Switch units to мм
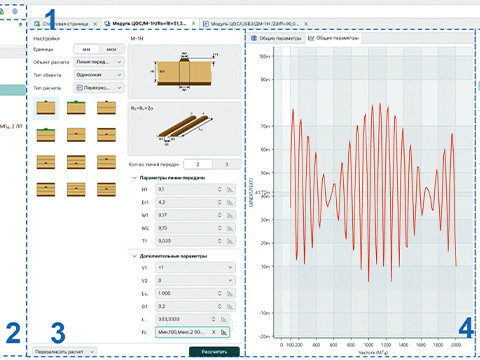The width and height of the screenshot is (480, 360). [86, 49]
